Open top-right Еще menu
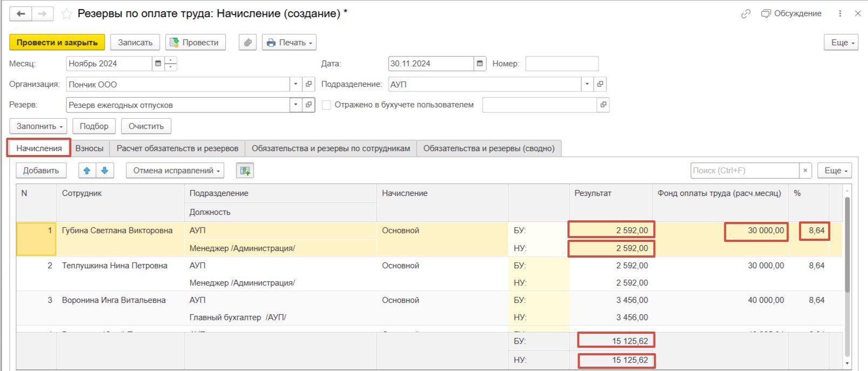 841,42
